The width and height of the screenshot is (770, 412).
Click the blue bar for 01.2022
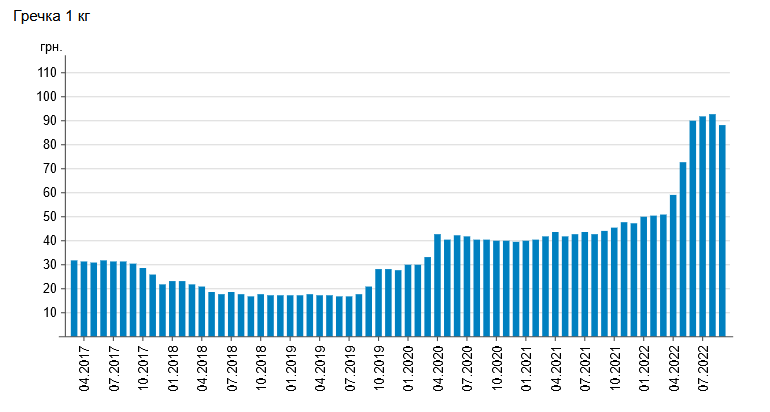pyautogui.click(x=644, y=277)
